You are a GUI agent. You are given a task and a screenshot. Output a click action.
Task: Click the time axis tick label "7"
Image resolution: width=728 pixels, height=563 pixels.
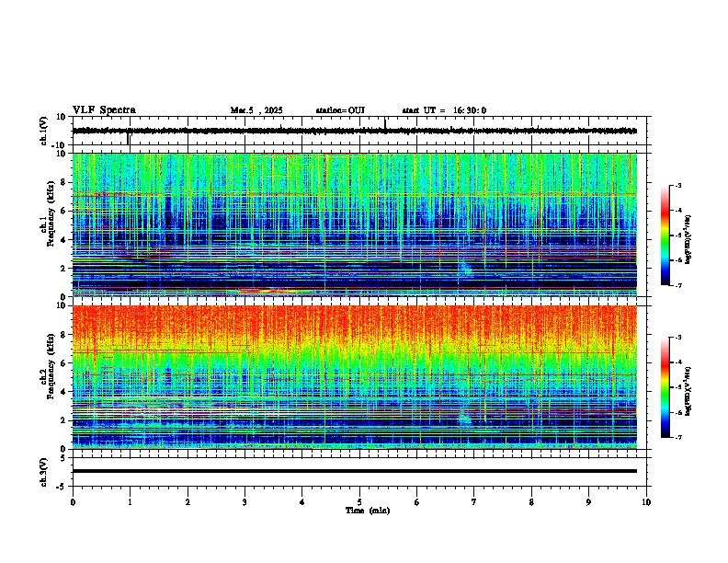click(x=474, y=502)
